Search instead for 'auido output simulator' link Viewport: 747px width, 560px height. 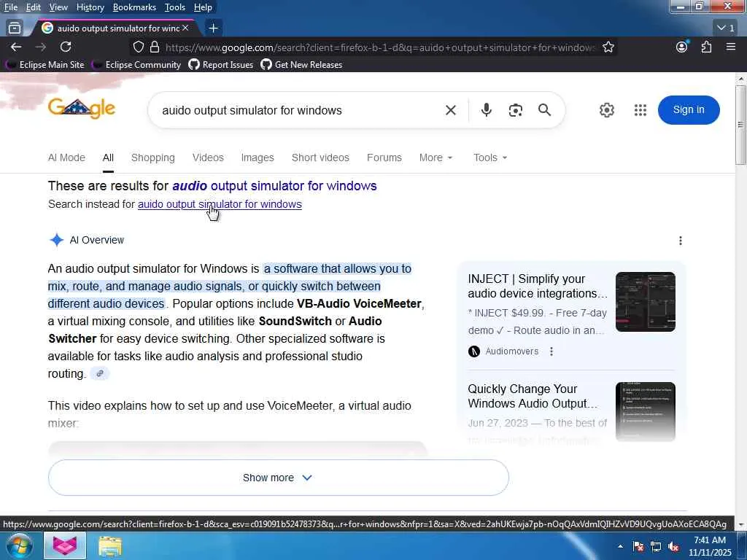pyautogui.click(x=220, y=204)
